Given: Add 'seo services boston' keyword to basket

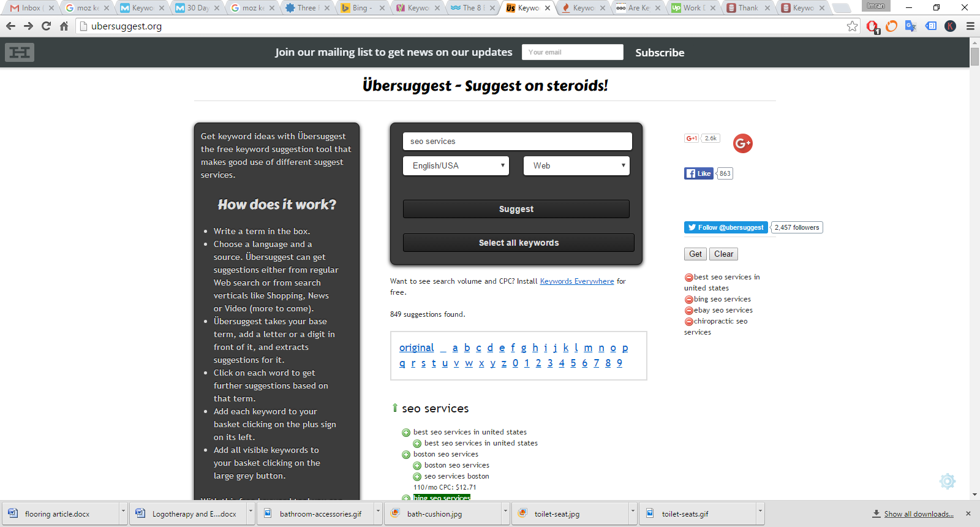Looking at the screenshot, I should (x=417, y=477).
